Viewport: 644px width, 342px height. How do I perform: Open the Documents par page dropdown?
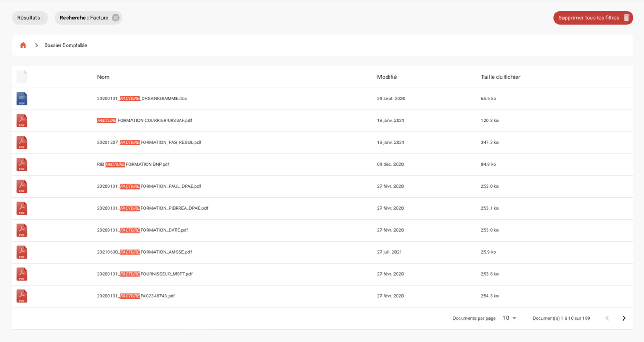[508, 318]
